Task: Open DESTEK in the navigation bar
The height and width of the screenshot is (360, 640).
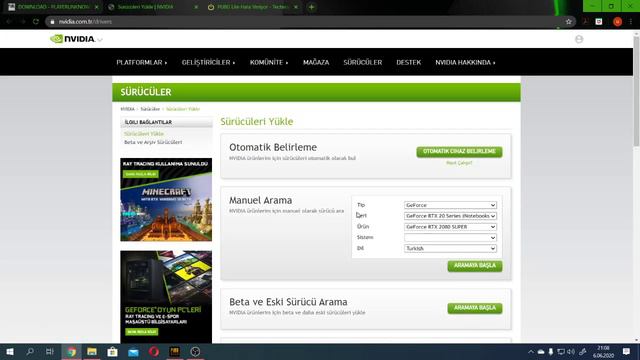Action: 409,62
